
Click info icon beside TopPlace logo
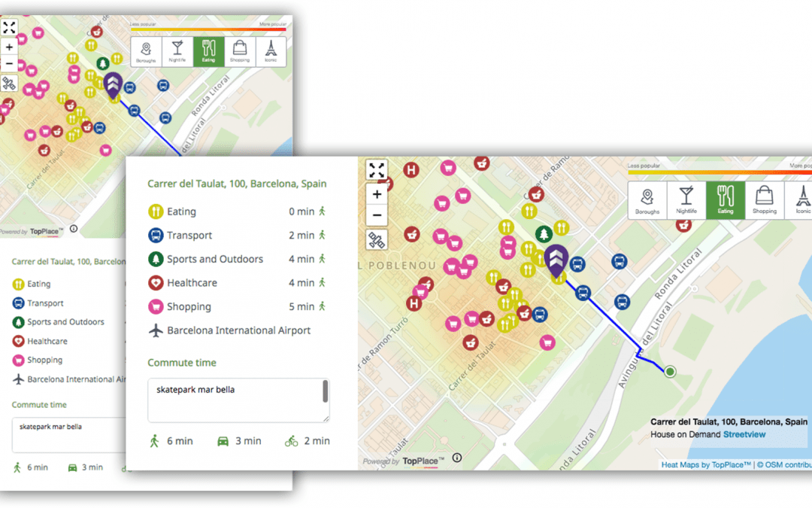pos(457,458)
